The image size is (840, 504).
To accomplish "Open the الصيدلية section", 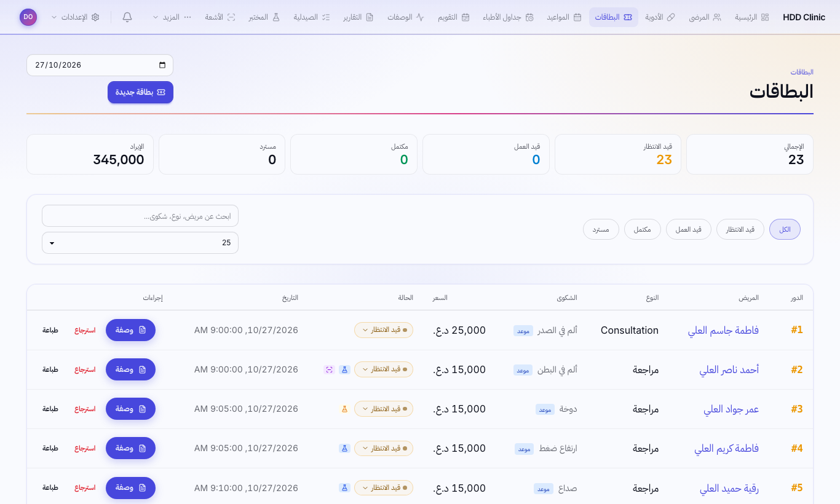I will 312,17.
